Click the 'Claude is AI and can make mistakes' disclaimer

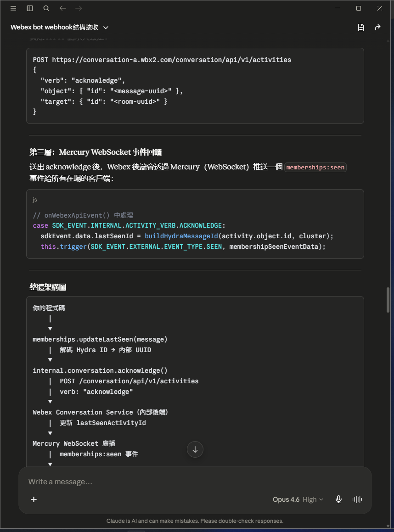pos(195,521)
